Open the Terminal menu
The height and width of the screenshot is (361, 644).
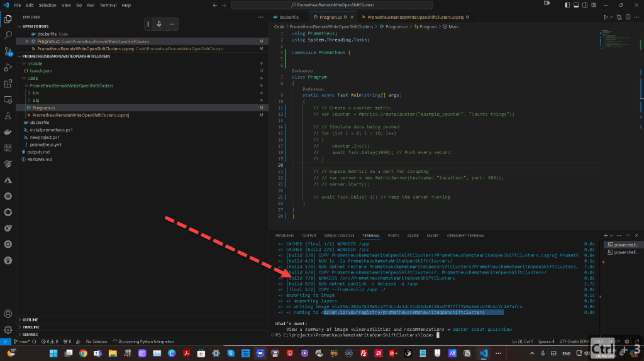pos(108,5)
